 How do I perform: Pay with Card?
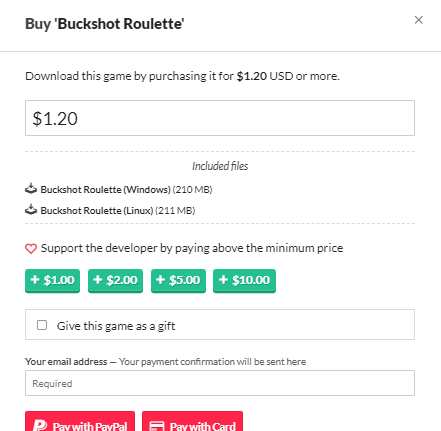(192, 421)
